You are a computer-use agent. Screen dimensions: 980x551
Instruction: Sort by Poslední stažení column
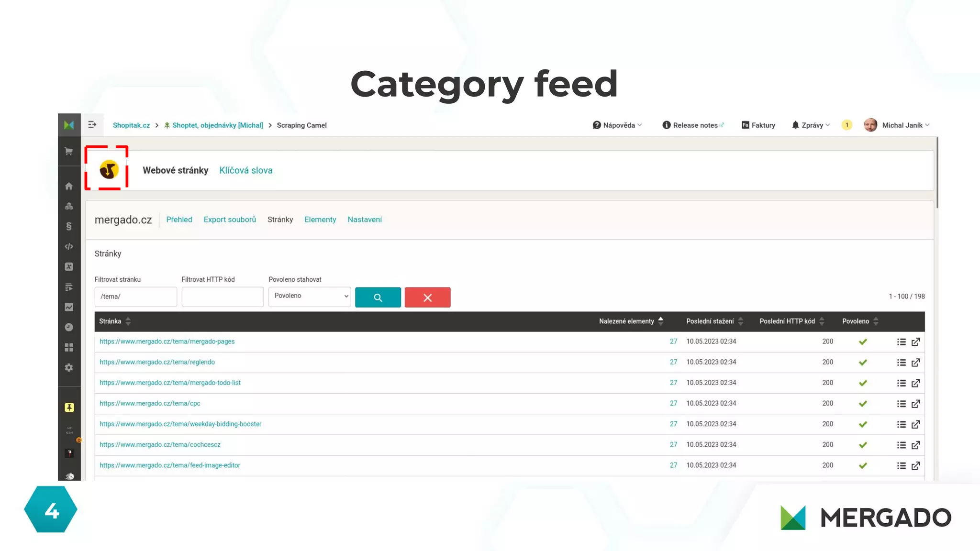coord(714,321)
